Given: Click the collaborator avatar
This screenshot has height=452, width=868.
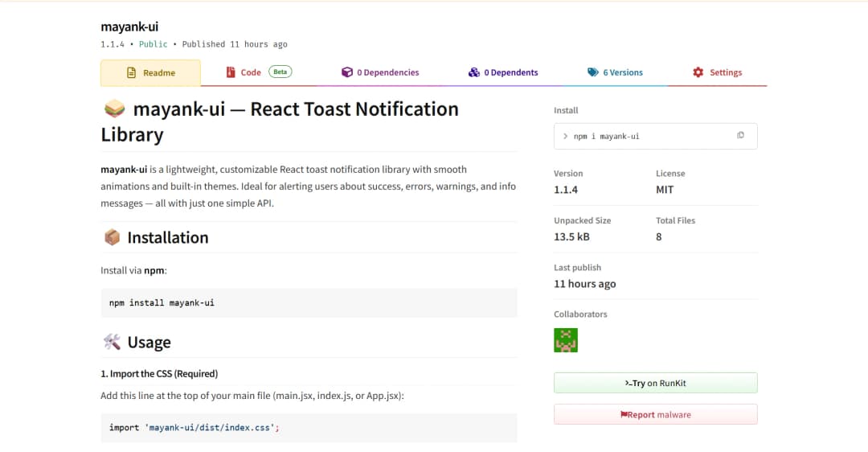Looking at the screenshot, I should pyautogui.click(x=566, y=340).
